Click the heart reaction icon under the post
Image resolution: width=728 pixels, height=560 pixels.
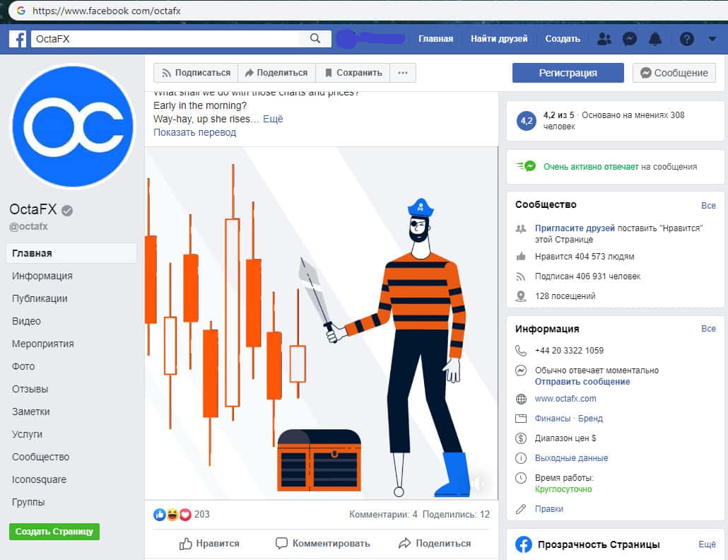tap(185, 515)
